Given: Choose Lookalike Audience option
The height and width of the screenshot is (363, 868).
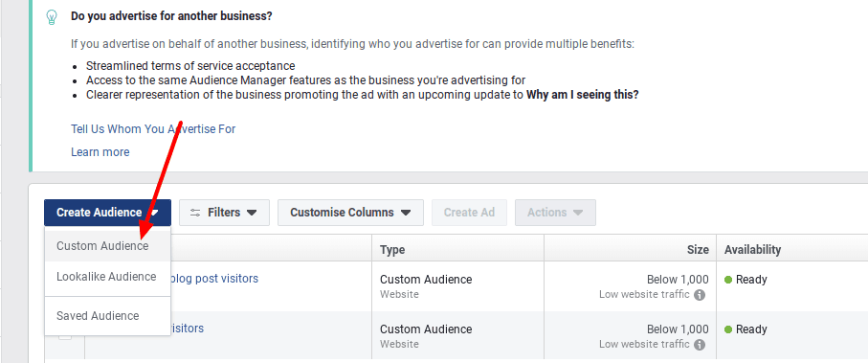Looking at the screenshot, I should point(107,277).
